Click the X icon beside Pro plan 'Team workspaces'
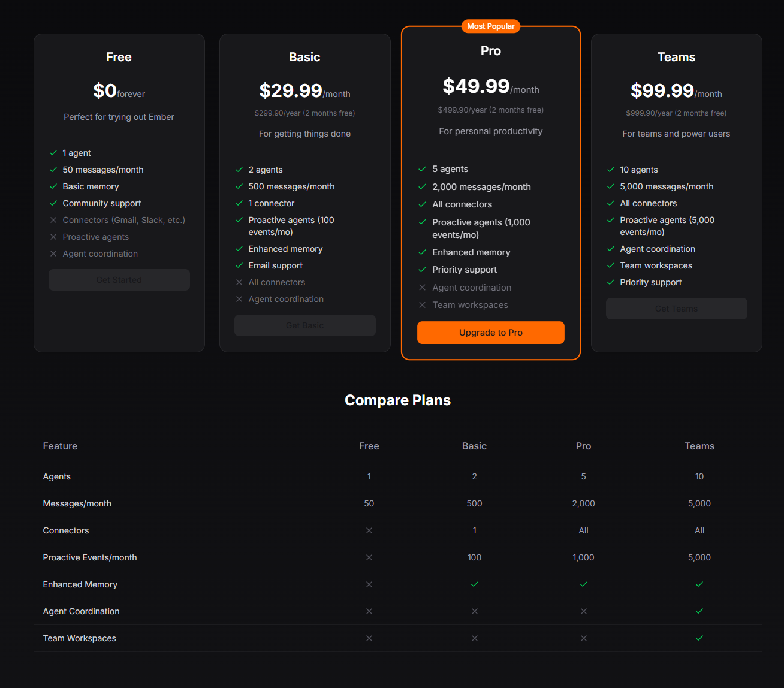Viewport: 784px width, 688px height. tap(422, 305)
